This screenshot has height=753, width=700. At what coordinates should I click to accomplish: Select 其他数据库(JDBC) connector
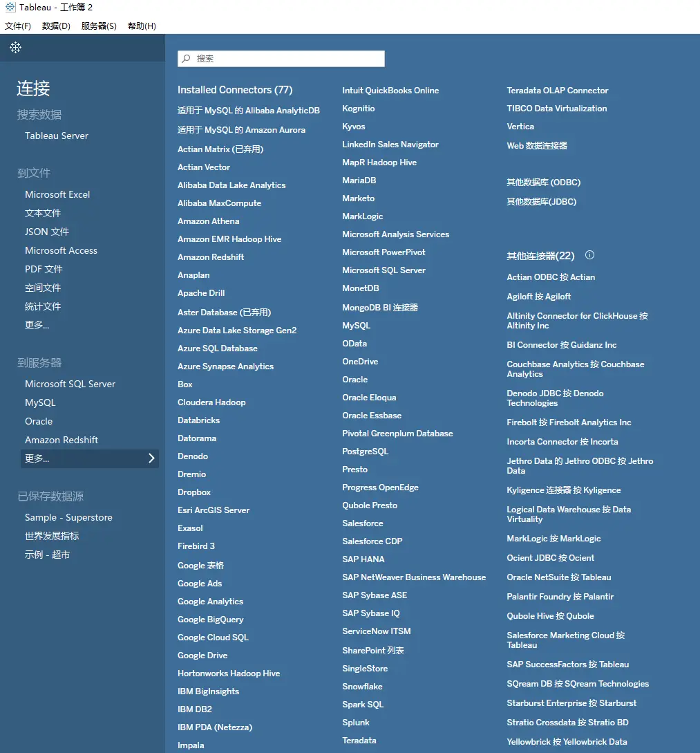(x=542, y=202)
